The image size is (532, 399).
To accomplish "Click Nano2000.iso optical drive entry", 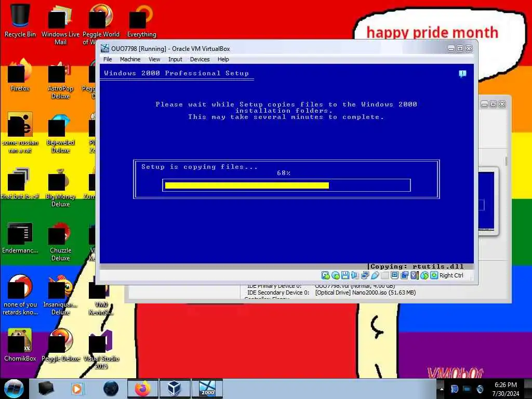I will tap(365, 292).
